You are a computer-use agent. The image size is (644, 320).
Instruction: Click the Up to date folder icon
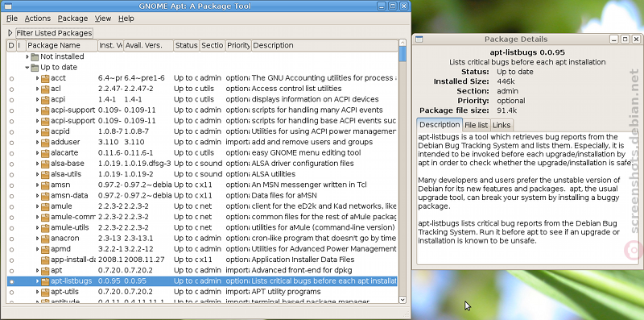pos(35,67)
